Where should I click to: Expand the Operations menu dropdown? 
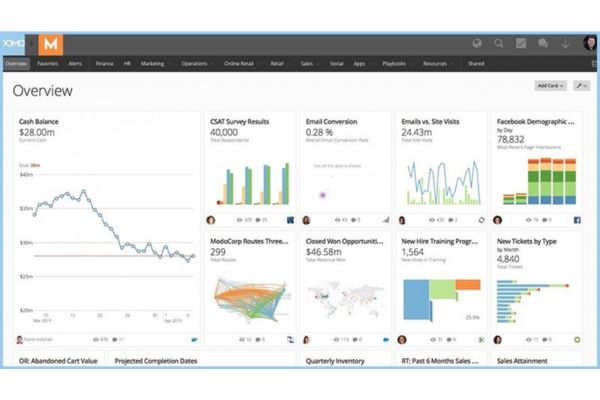(x=212, y=64)
